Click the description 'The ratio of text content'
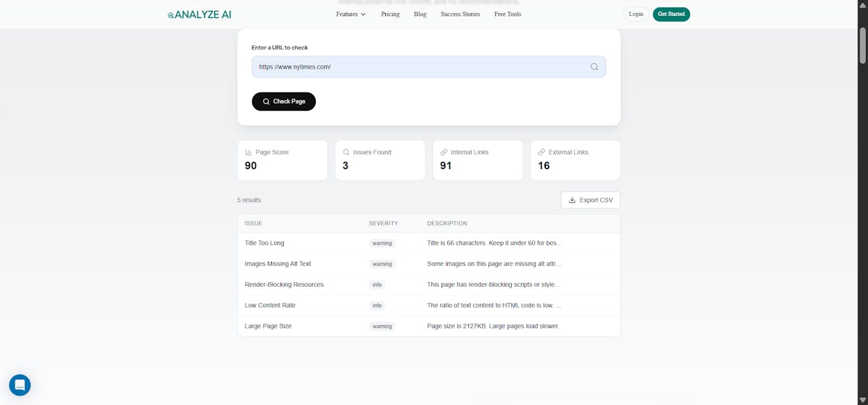868x405 pixels. tap(495, 306)
